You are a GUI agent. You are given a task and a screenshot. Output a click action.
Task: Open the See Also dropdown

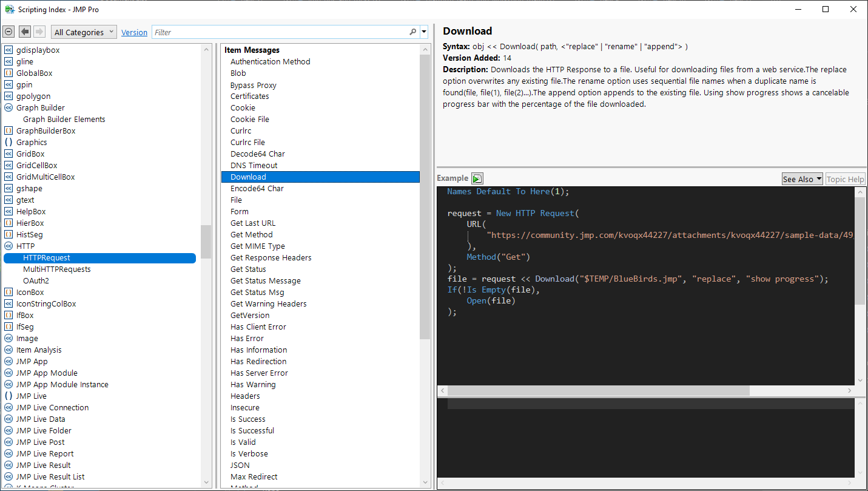click(802, 179)
